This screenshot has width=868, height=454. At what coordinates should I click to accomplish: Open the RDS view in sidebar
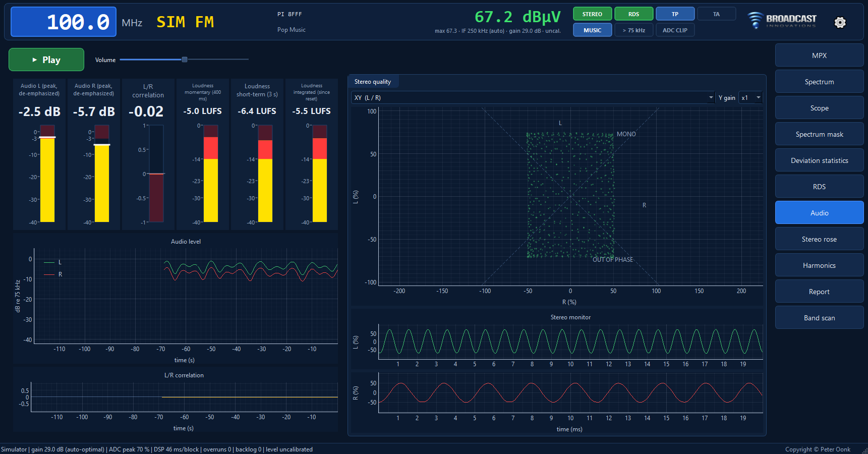point(819,187)
